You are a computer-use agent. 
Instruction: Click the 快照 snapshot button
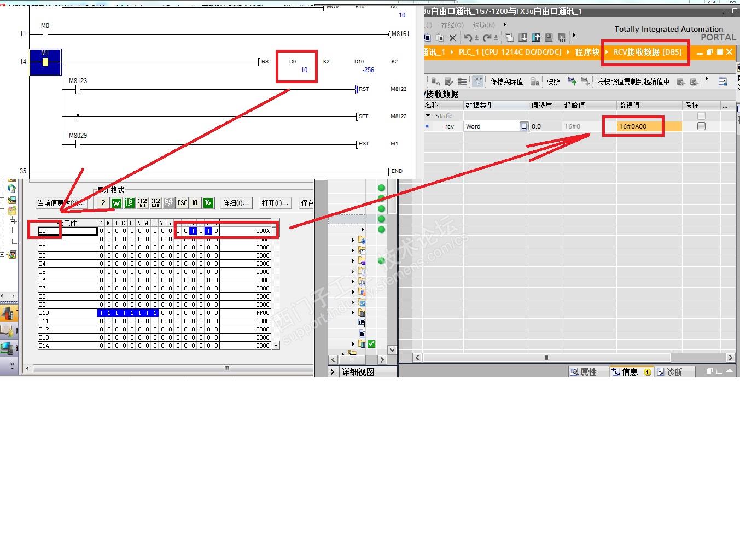click(x=553, y=81)
